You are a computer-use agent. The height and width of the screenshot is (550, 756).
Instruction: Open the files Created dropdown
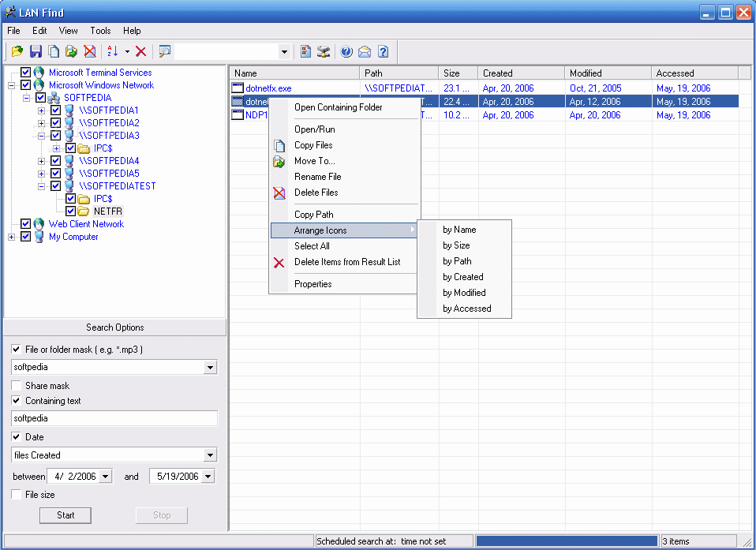[210, 455]
